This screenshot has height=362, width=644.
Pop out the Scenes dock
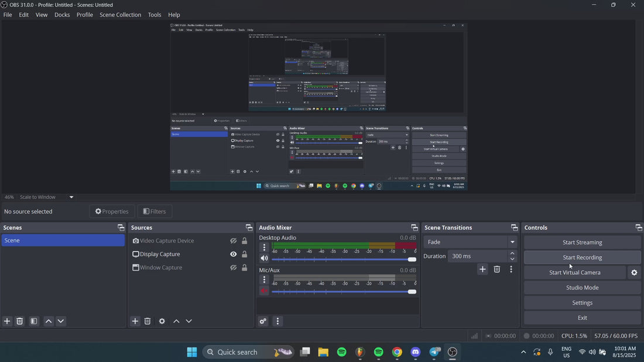[x=121, y=227]
